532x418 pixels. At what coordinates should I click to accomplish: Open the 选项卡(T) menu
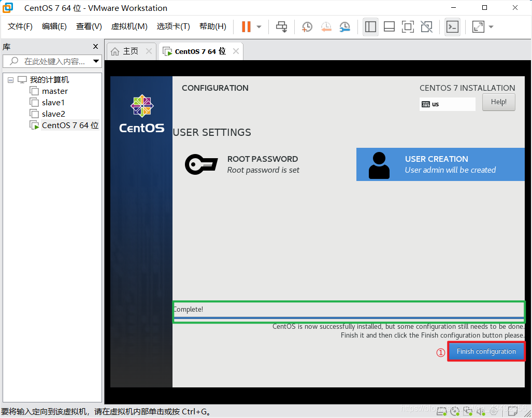174,26
